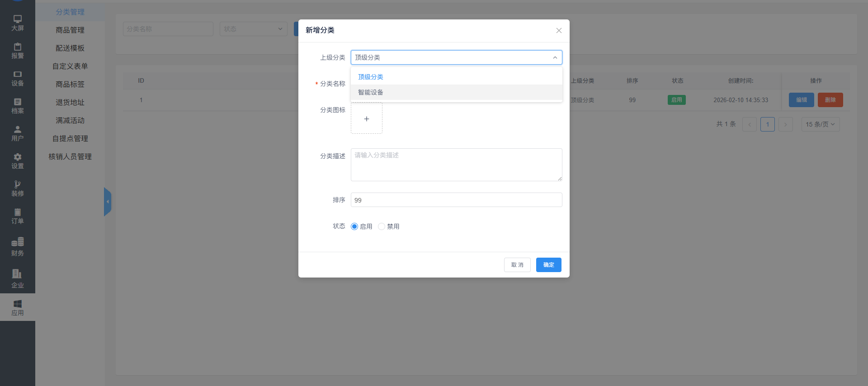Image resolution: width=868 pixels, height=386 pixels.
Task: Select the 禁用 radio button
Action: pos(382,226)
